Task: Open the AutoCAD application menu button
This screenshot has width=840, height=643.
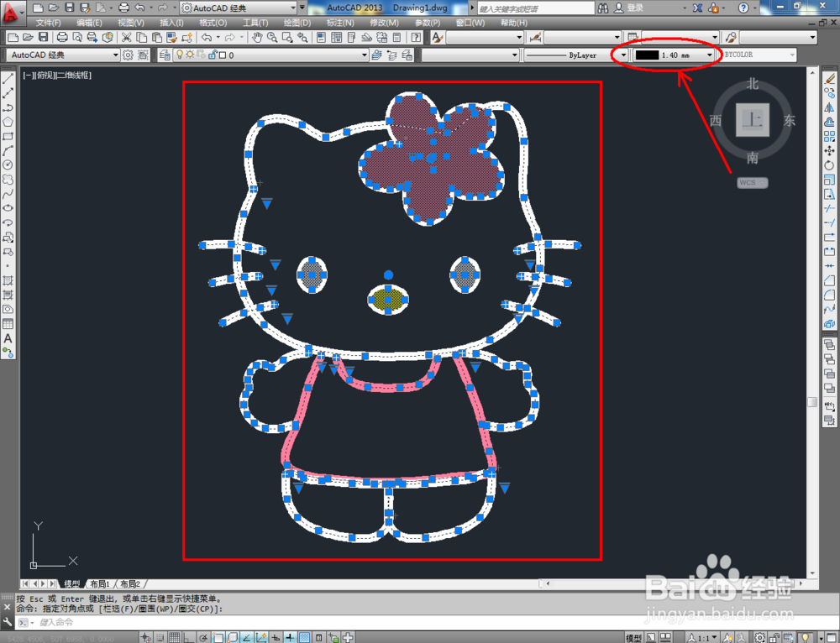Action: tap(12, 12)
